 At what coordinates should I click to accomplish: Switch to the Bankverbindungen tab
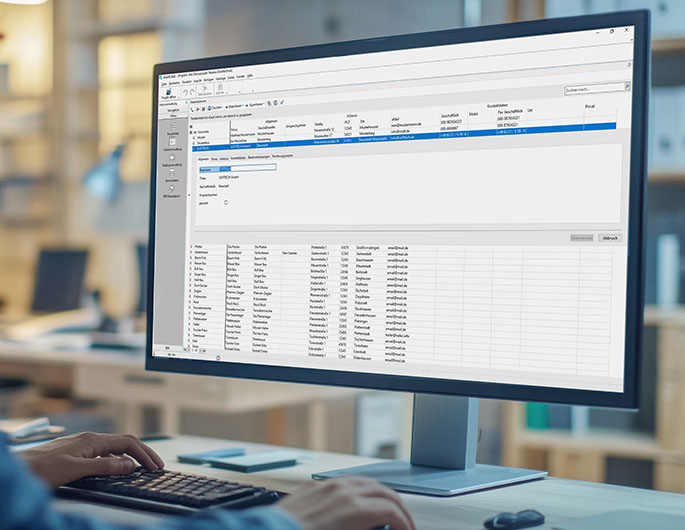point(259,157)
